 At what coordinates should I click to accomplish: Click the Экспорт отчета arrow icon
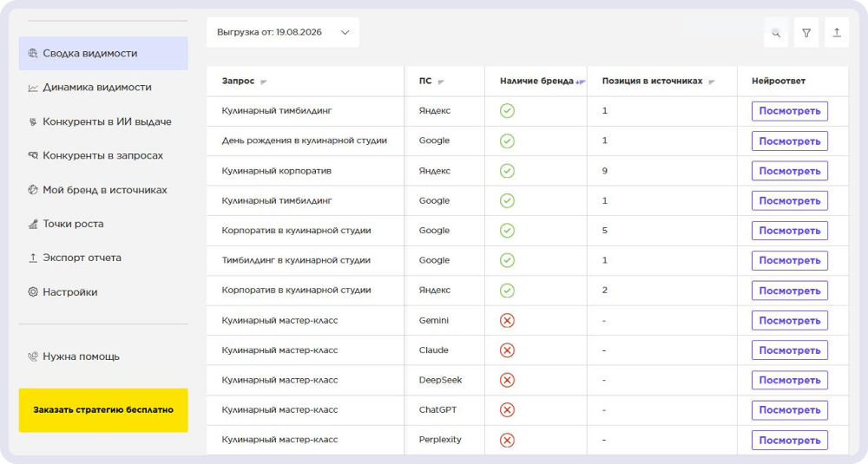[x=33, y=258]
